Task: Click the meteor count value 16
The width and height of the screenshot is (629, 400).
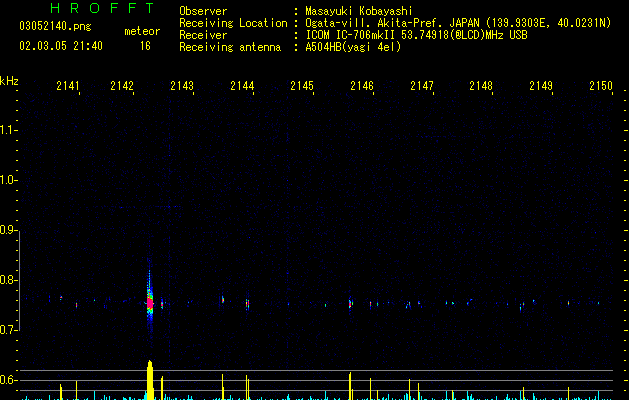Action: (145, 46)
